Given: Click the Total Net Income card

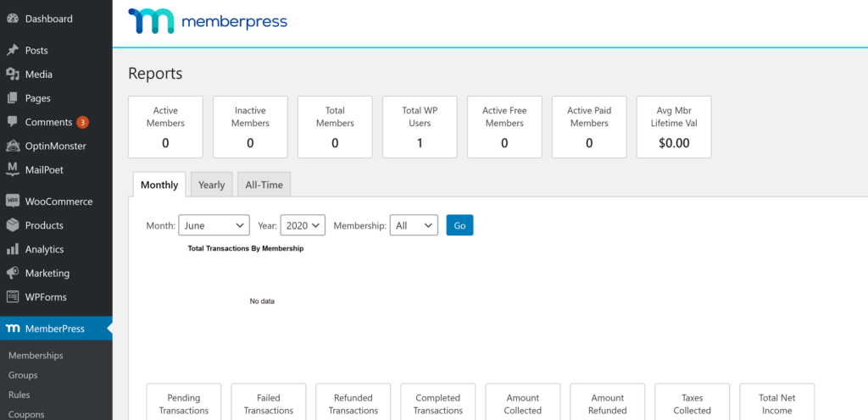Looking at the screenshot, I should [x=776, y=401].
